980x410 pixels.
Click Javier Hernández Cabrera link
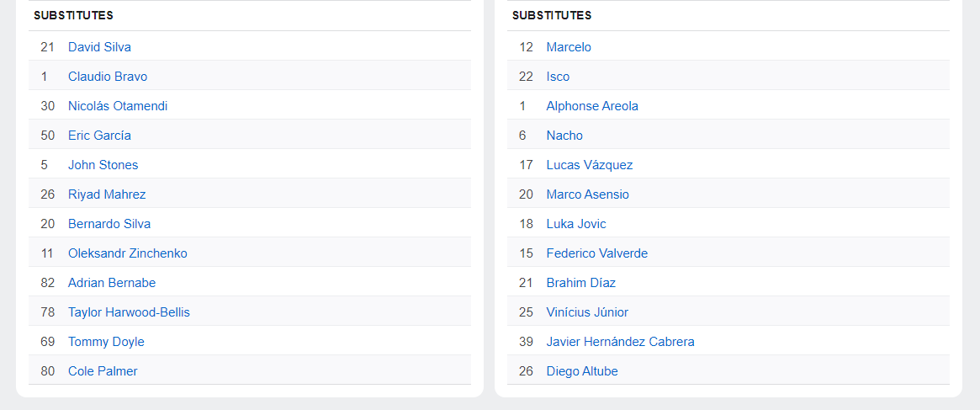(620, 342)
